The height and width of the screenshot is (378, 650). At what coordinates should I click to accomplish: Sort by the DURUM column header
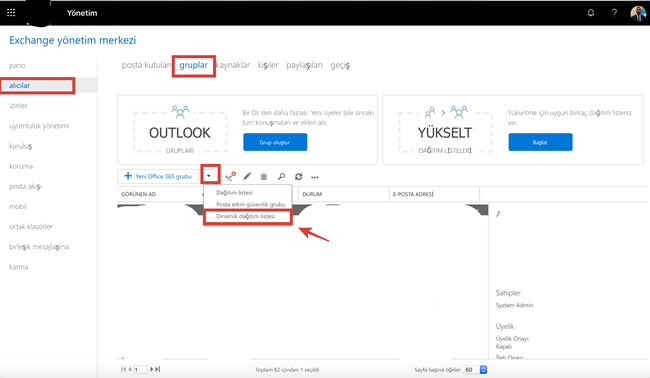click(x=312, y=194)
